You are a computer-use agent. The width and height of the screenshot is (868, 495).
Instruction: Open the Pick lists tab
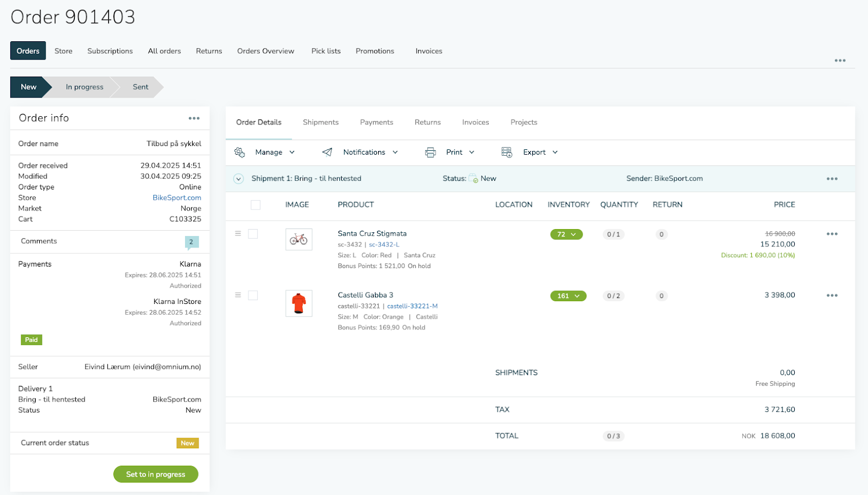pyautogui.click(x=326, y=51)
